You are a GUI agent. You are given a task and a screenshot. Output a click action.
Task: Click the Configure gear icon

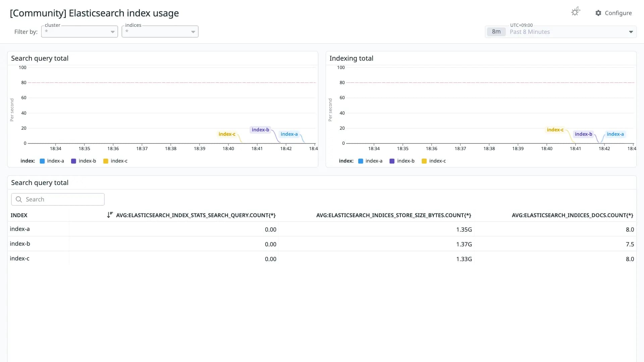point(598,13)
